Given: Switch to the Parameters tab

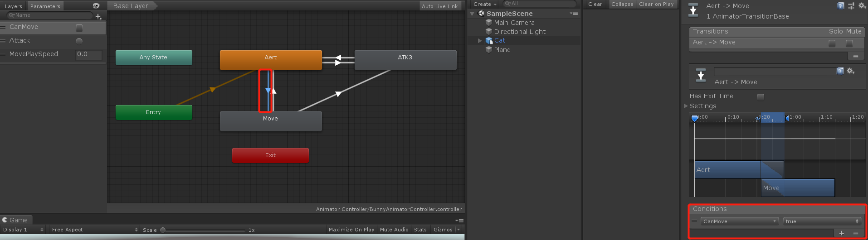Looking at the screenshot, I should pyautogui.click(x=45, y=6).
